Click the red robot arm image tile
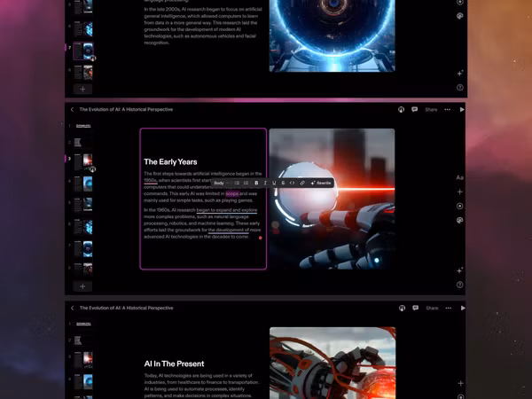This screenshot has height=399, width=532. click(332, 199)
